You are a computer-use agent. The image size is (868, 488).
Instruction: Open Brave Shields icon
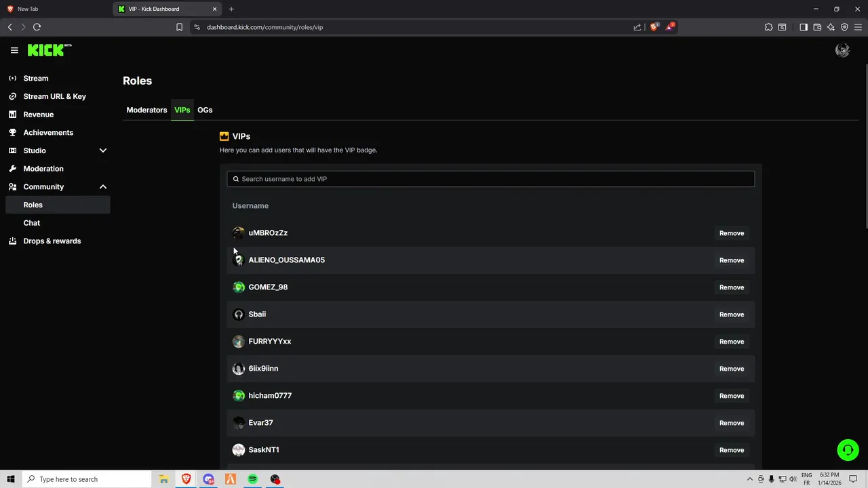(x=654, y=27)
